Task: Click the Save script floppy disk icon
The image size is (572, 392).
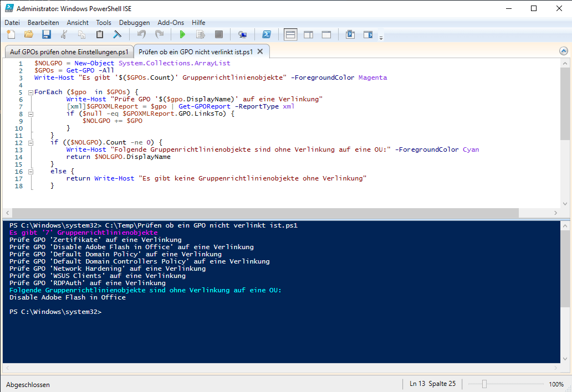Action: [x=47, y=34]
